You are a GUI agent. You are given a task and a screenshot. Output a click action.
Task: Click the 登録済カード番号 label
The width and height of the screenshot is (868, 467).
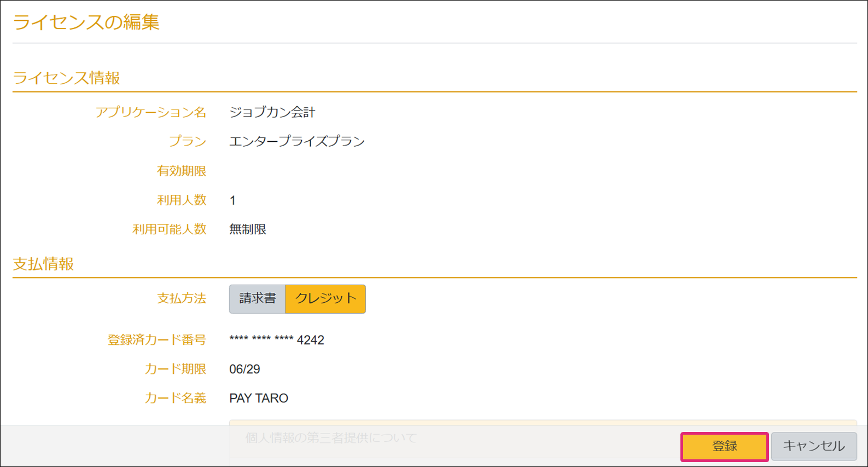pyautogui.click(x=156, y=341)
